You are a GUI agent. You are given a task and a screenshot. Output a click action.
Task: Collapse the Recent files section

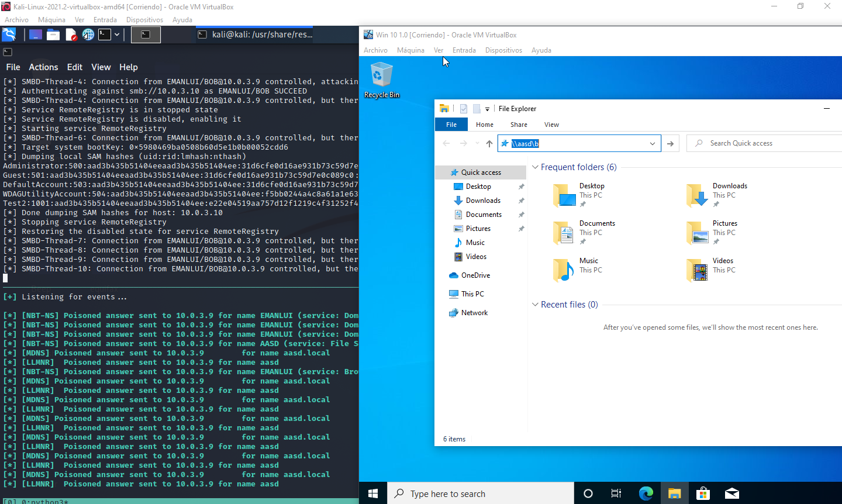[x=535, y=305]
